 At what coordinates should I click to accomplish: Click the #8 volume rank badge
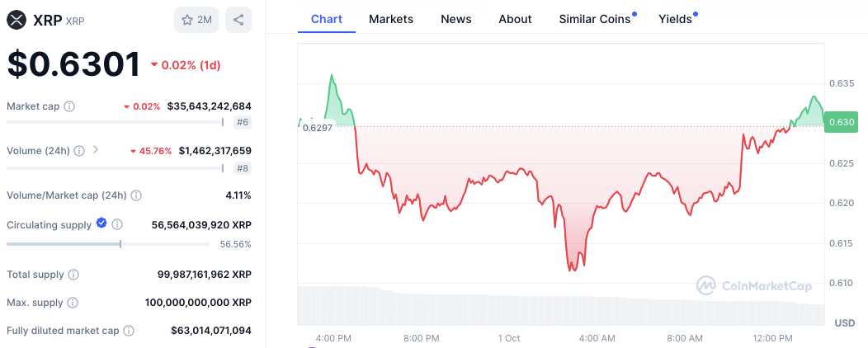pos(243,168)
